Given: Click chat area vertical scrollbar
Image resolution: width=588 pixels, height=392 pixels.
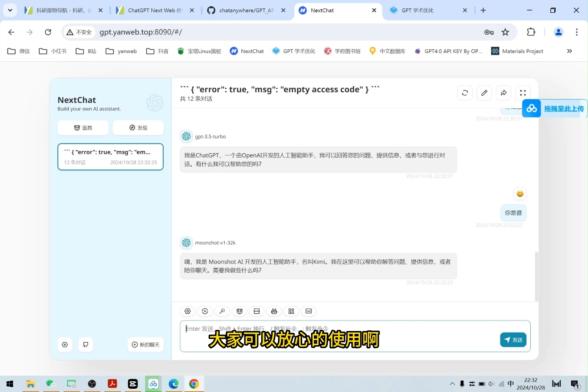Looking at the screenshot, I should (536, 277).
